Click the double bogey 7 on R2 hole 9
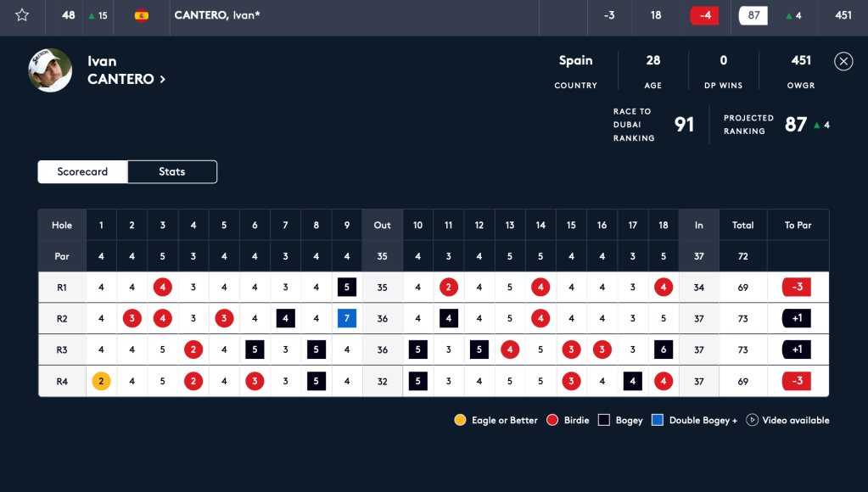 pyautogui.click(x=346, y=319)
